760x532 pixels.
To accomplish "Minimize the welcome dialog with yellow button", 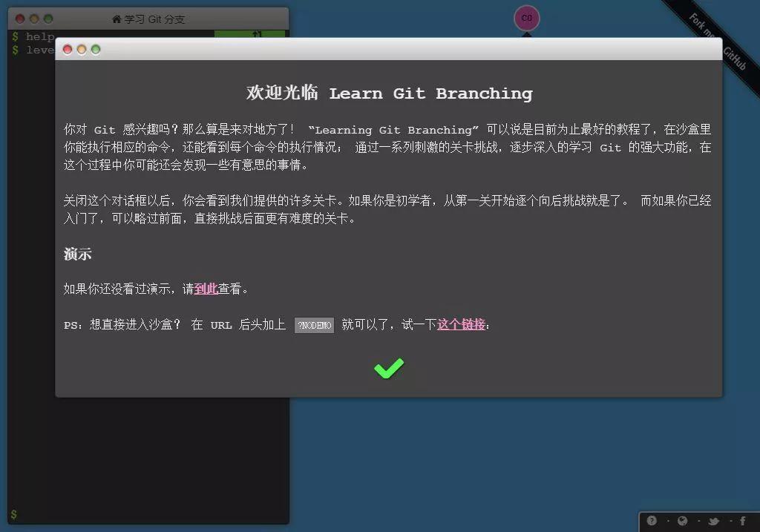I will pyautogui.click(x=82, y=50).
